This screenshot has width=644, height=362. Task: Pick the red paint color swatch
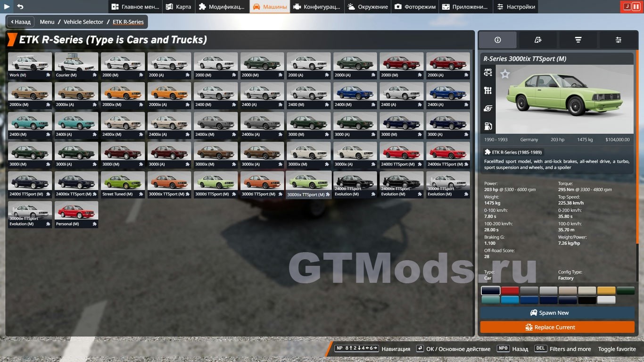[510, 291]
